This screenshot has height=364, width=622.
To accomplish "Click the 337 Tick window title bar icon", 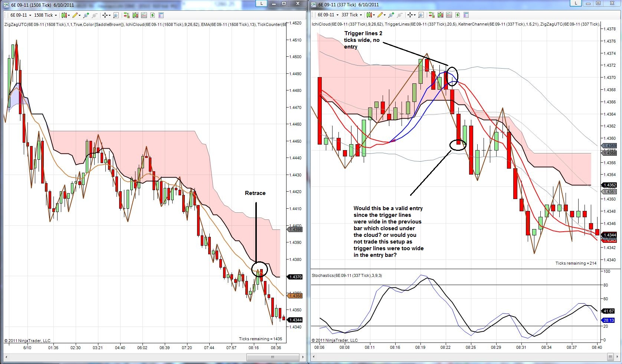I will [x=314, y=4].
